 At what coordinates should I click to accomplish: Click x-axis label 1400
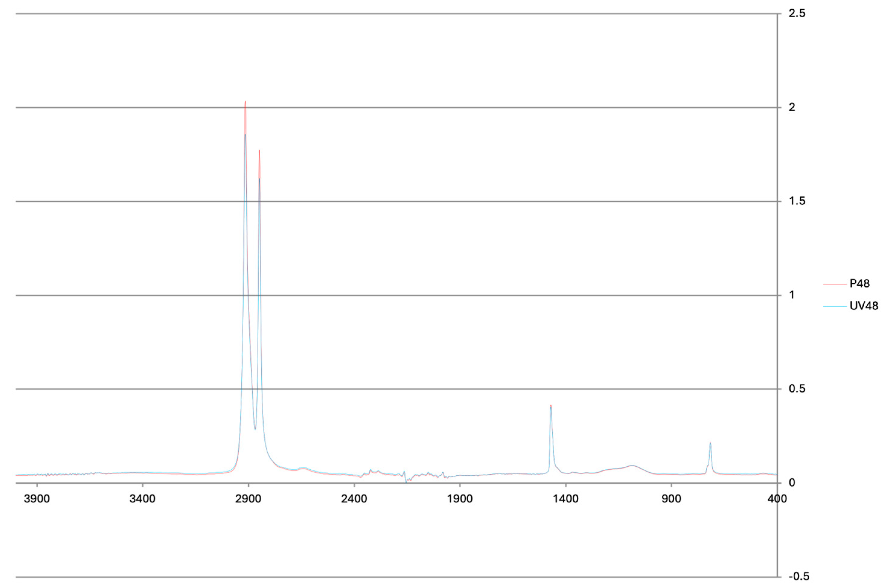[566, 499]
